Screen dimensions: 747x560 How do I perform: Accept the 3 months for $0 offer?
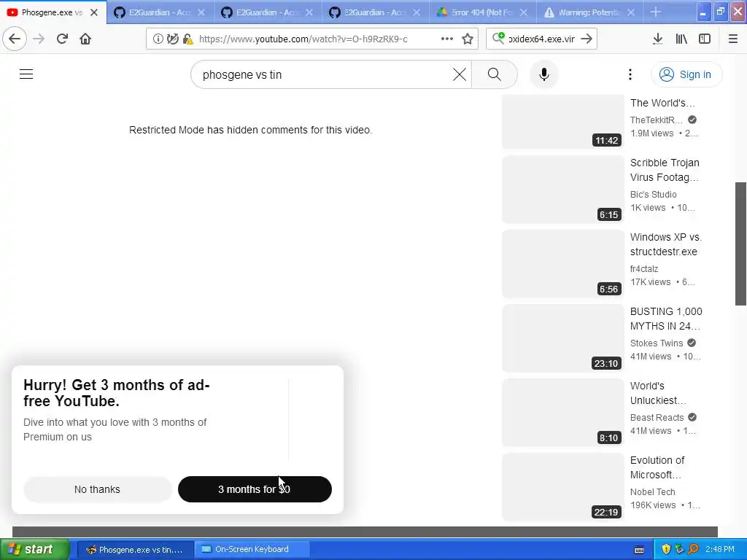(255, 489)
